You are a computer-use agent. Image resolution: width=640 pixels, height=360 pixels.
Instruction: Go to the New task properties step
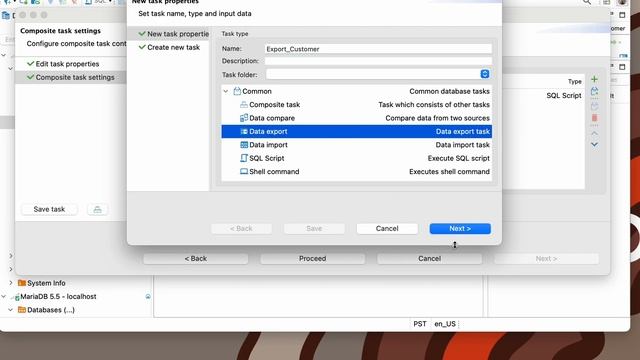(x=174, y=34)
